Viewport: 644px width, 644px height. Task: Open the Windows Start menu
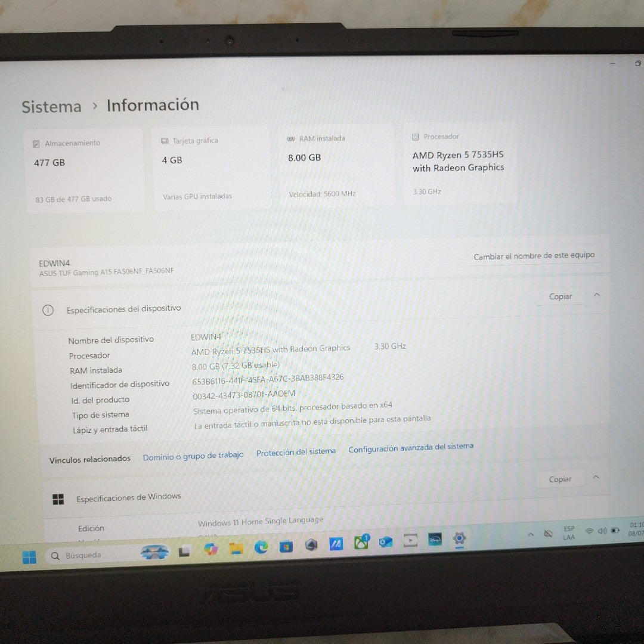[x=29, y=557]
